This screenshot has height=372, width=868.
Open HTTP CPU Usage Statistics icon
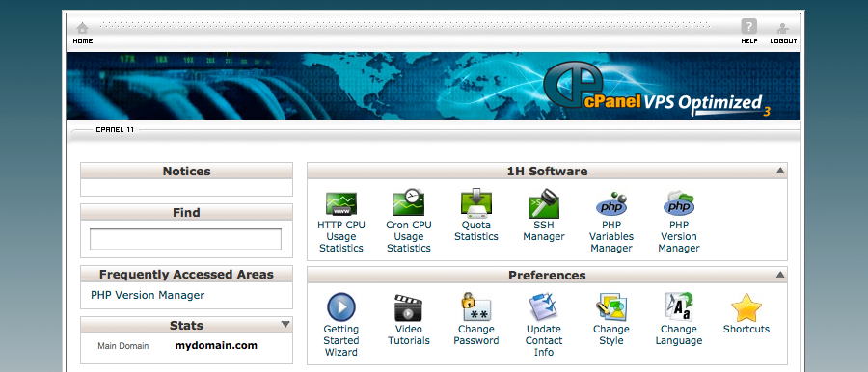point(341,203)
